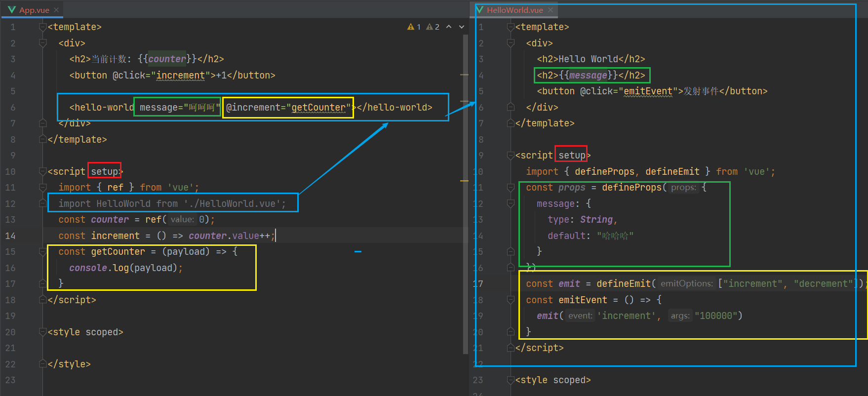Click 'emit' constant name on line 17
Image resolution: width=868 pixels, height=396 pixels.
point(569,284)
